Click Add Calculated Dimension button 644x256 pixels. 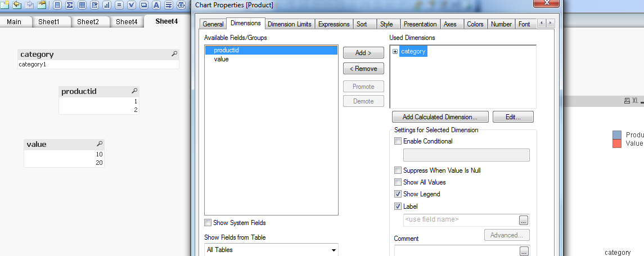pos(440,117)
